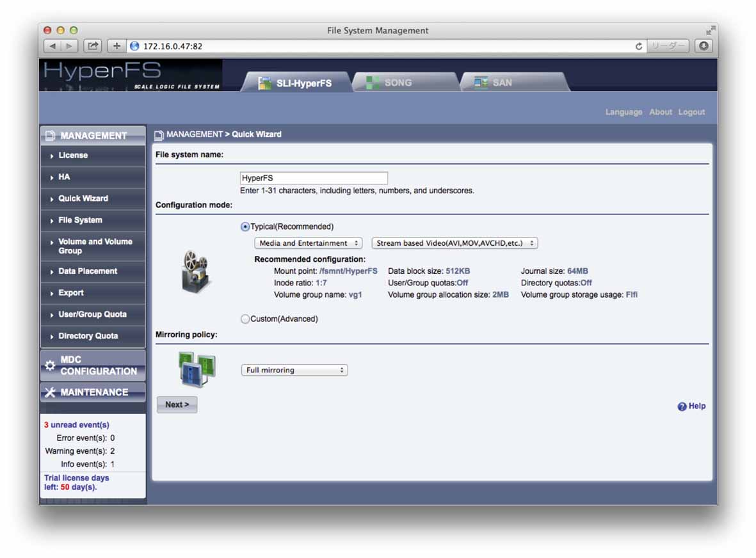The image size is (756, 558).
Task: Open Volume and Volume Group menu item
Action: 93,246
